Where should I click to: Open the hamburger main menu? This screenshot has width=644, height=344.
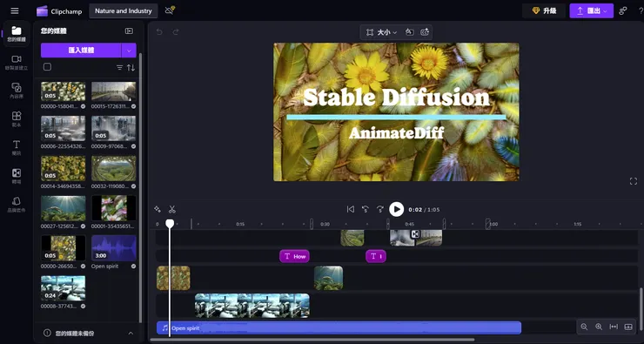(x=15, y=11)
